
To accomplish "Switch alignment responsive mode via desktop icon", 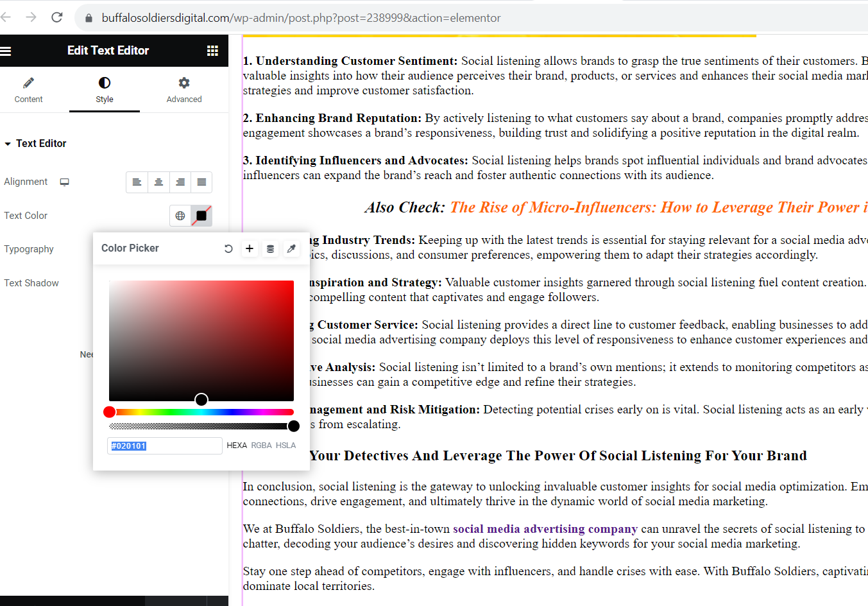I will point(64,182).
